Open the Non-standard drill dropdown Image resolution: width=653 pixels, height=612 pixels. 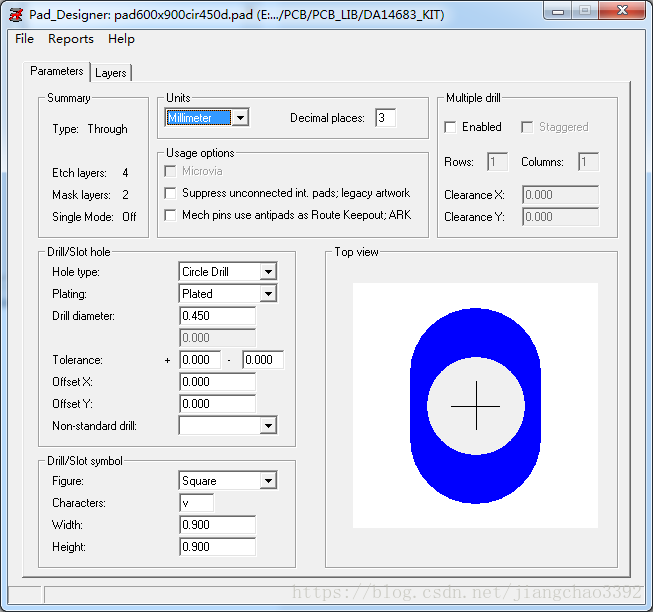(267, 426)
